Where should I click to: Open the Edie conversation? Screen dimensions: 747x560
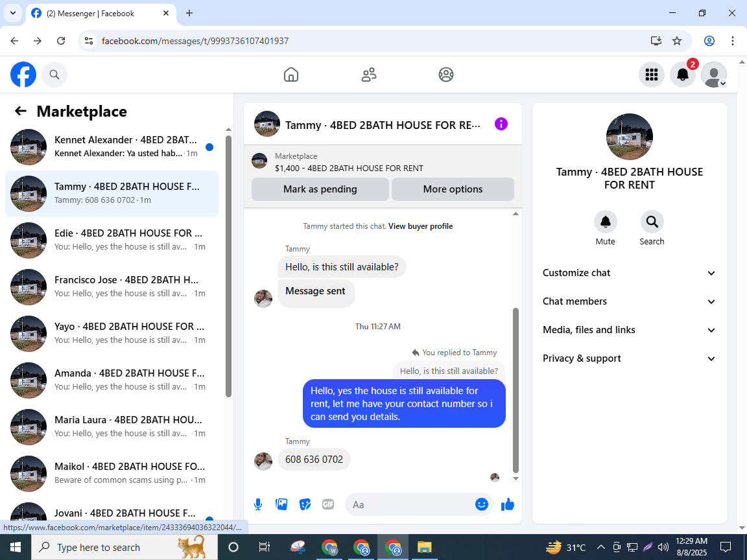[112, 240]
